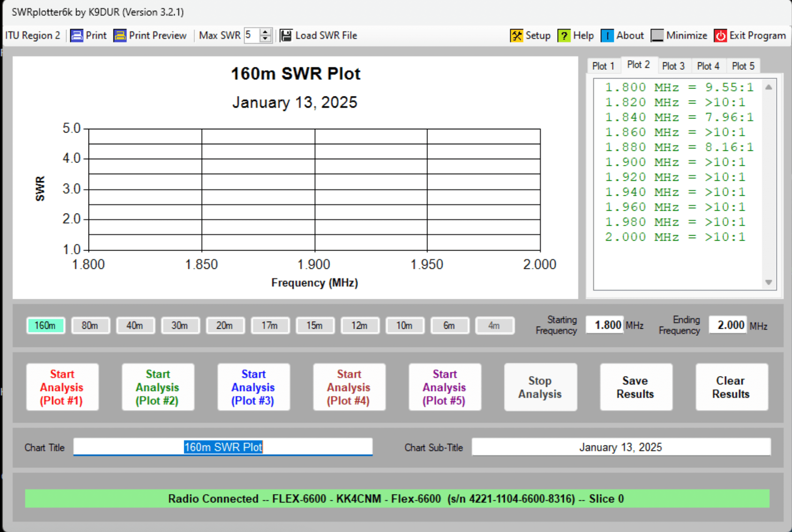792x532 pixels.
Task: Click the 1.800 MHz = 9.55:1 result row
Action: 679,88
